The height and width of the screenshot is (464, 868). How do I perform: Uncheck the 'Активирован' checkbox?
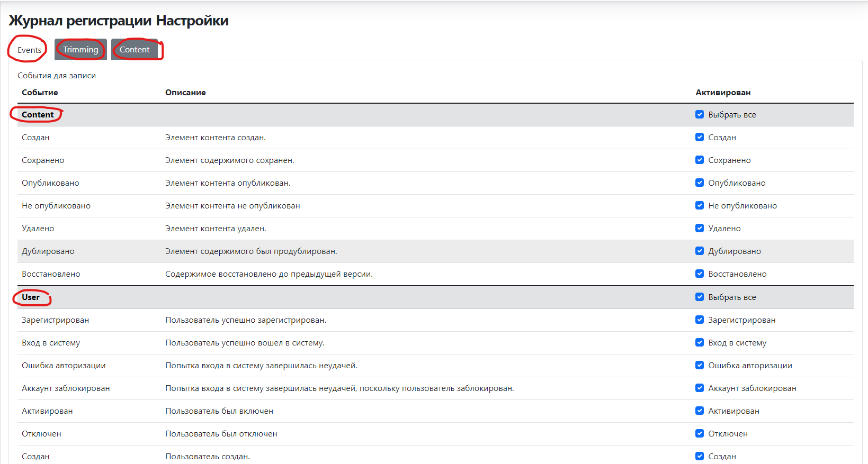click(x=700, y=411)
